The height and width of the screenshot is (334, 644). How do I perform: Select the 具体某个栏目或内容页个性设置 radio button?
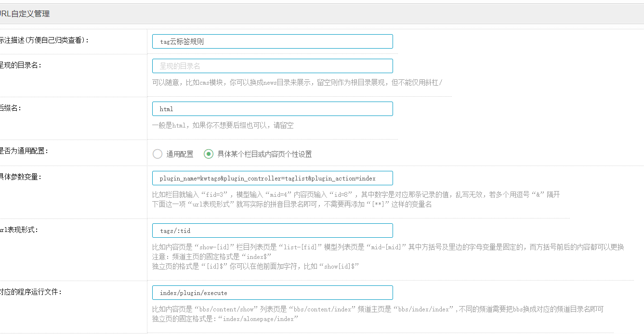point(209,154)
